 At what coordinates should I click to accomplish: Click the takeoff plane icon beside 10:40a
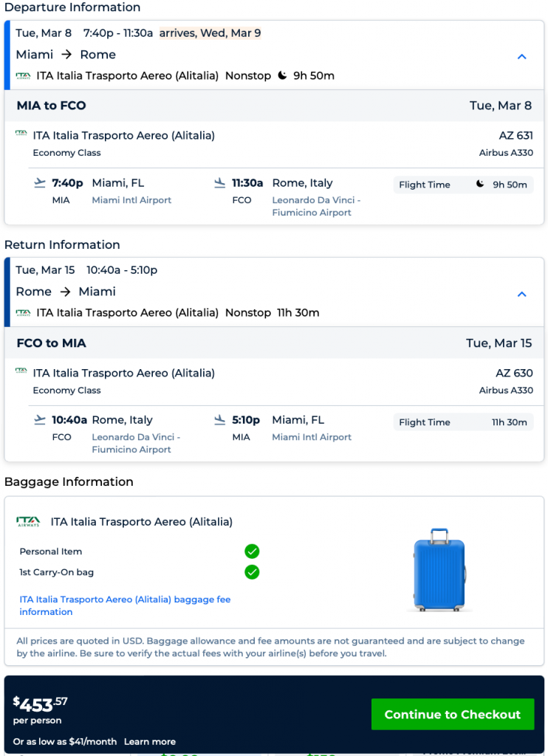pos(40,420)
